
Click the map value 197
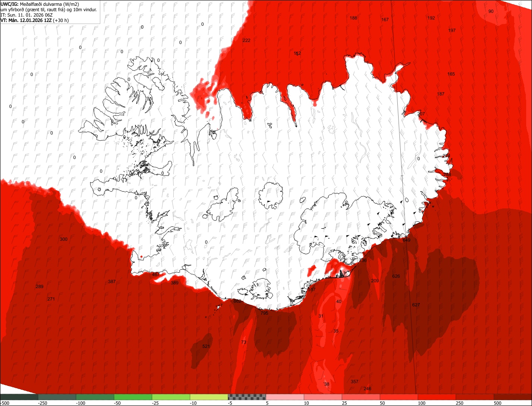452,30
